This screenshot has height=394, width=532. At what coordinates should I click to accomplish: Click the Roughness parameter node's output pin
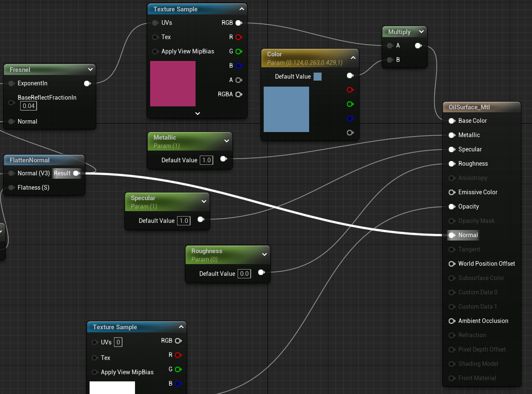click(261, 273)
